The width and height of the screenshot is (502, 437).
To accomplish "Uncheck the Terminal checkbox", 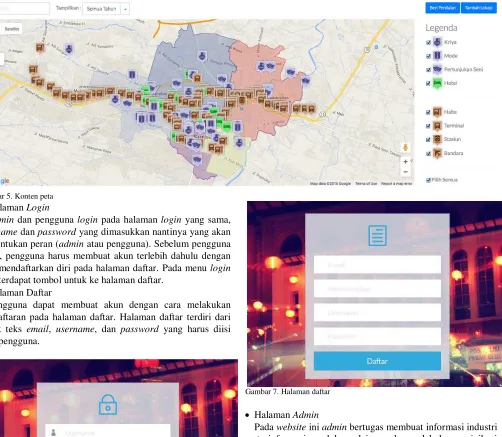I will (428, 126).
